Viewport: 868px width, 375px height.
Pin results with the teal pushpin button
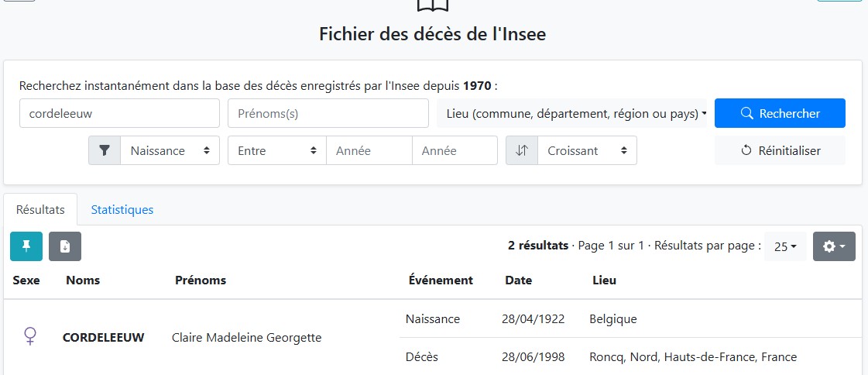[26, 246]
